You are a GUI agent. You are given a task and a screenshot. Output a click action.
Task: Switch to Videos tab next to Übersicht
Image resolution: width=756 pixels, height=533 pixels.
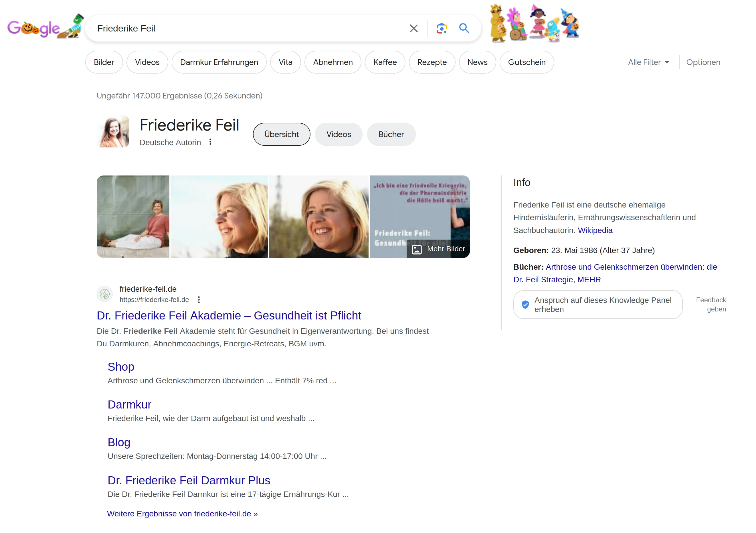coord(339,135)
